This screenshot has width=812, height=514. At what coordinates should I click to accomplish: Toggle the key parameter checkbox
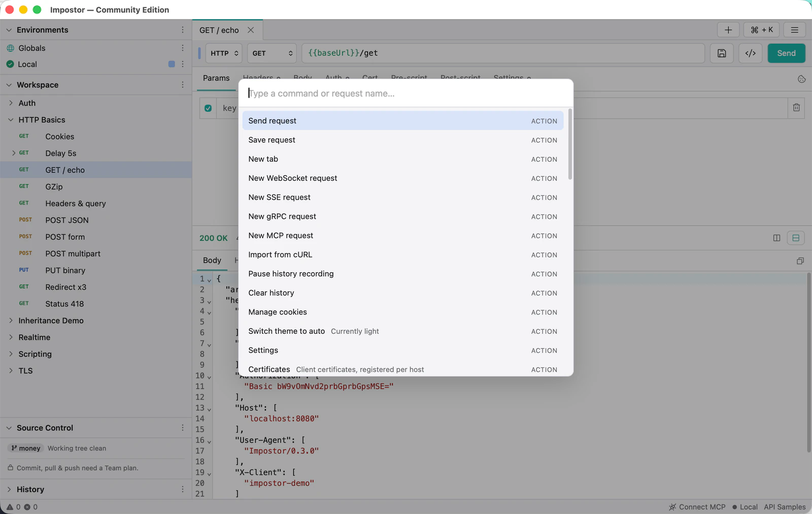208,108
